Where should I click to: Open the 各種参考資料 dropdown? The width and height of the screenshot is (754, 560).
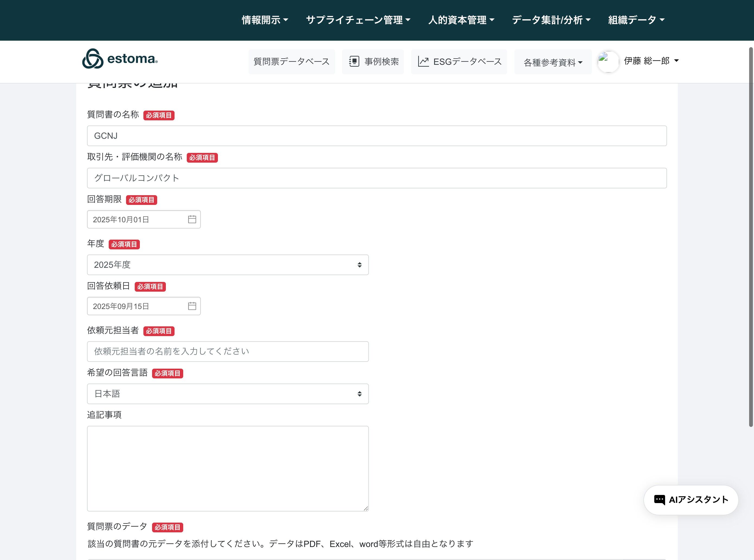tap(553, 62)
